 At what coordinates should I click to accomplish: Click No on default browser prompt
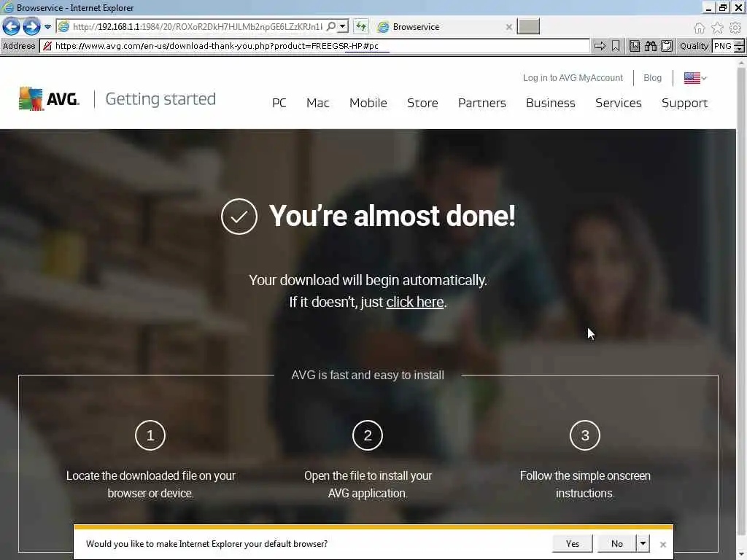coord(617,543)
